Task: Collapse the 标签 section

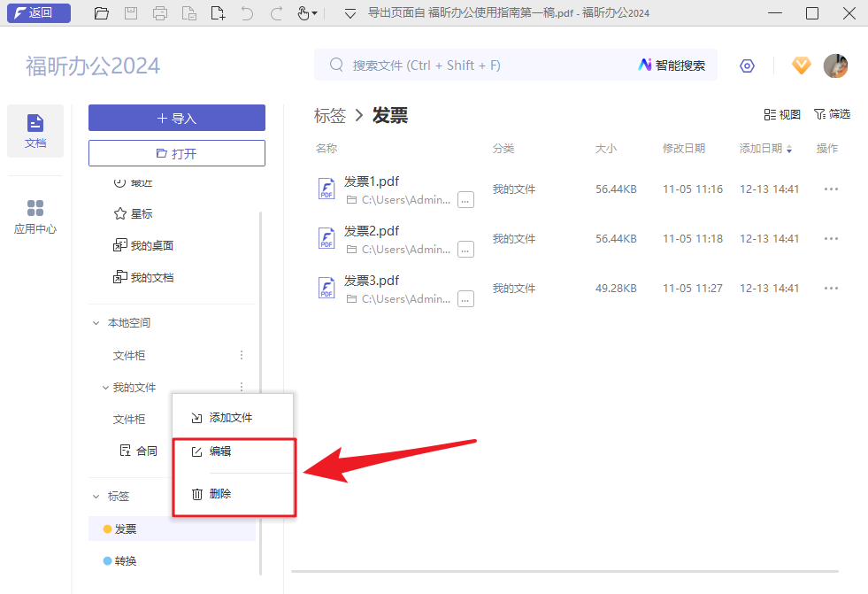Action: tap(96, 497)
